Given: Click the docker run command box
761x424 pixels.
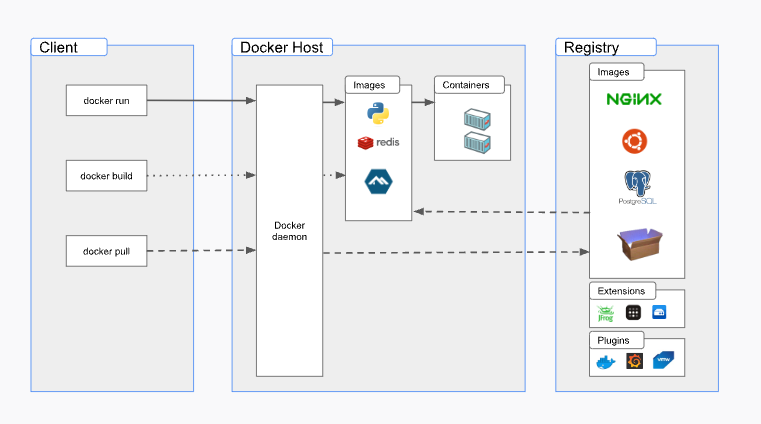Looking at the screenshot, I should tap(106, 100).
